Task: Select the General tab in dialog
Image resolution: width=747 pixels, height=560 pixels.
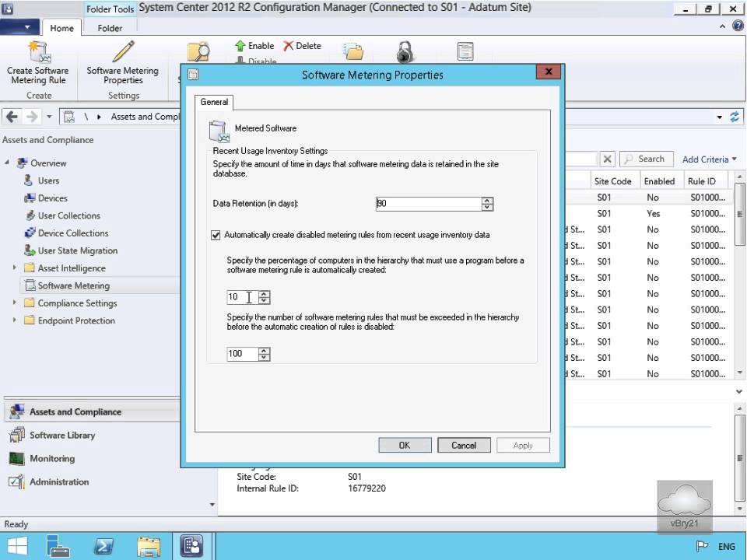Action: (215, 102)
